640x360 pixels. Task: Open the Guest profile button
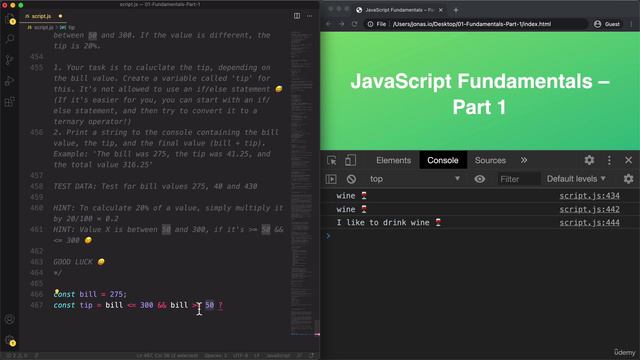coord(607,24)
